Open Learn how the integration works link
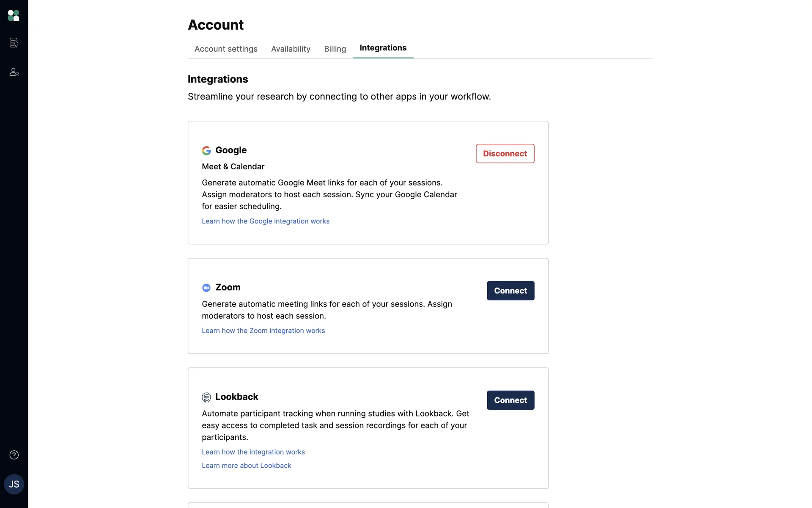This screenshot has width=812, height=508. pyautogui.click(x=253, y=452)
